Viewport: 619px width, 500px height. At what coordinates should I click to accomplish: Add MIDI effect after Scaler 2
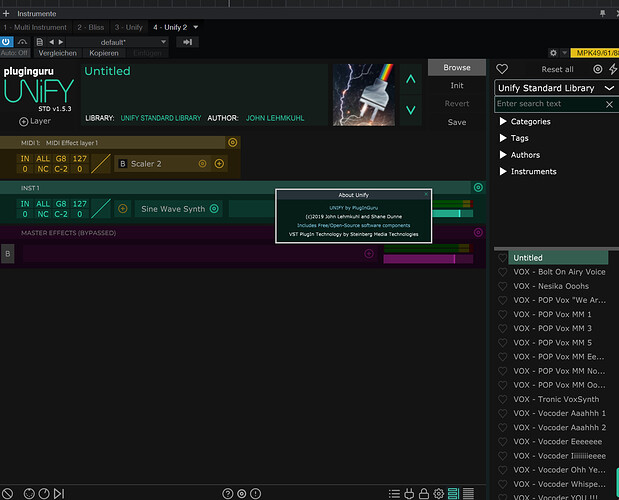[x=219, y=163]
